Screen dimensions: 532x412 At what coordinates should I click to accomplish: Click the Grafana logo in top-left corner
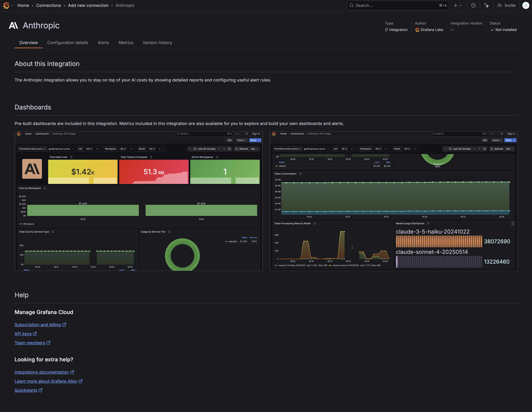6,5
